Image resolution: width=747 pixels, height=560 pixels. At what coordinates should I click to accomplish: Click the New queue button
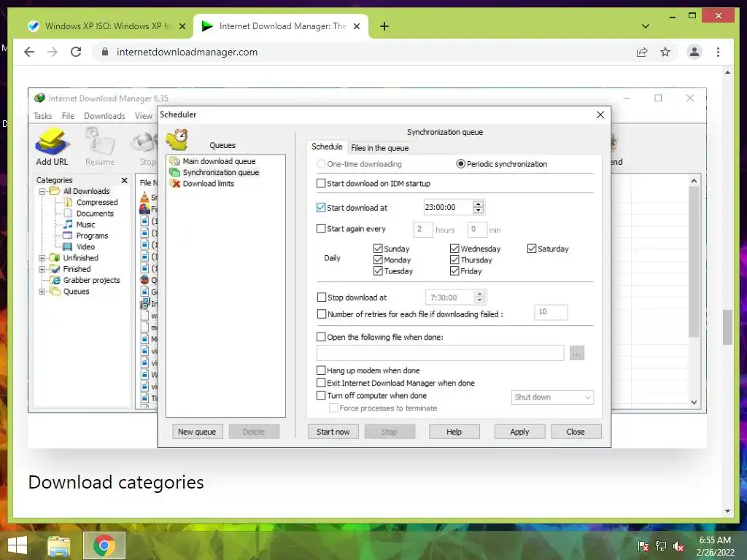coord(197,432)
